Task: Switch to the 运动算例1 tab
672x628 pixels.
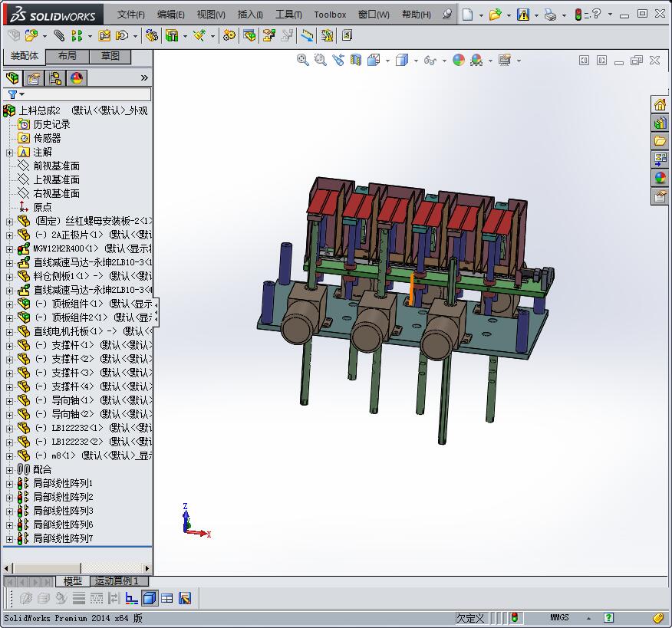Action: tap(119, 581)
